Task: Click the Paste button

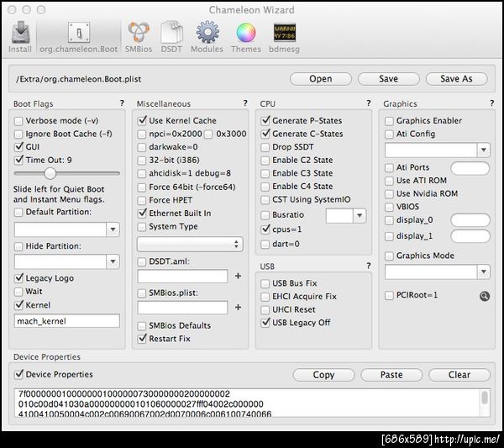Action: coord(391,375)
